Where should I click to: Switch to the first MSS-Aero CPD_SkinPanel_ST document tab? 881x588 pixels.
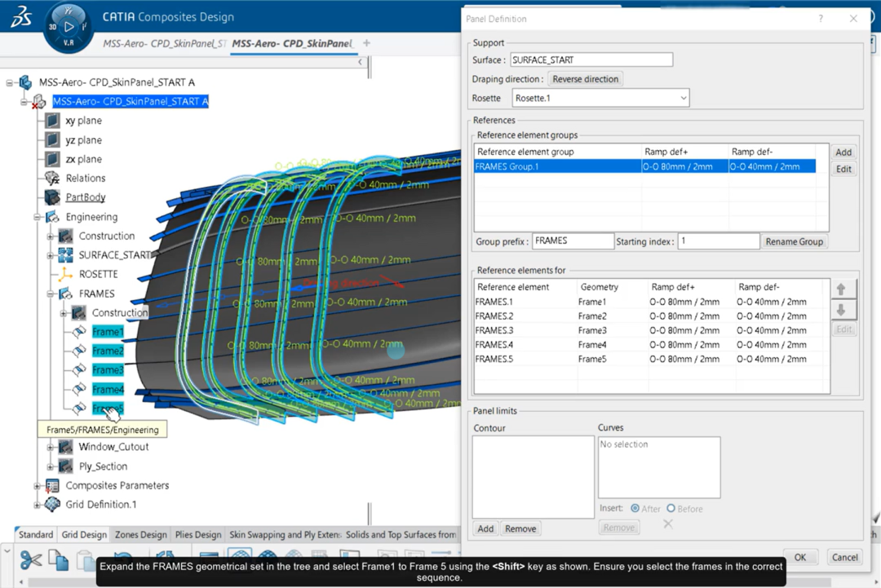164,43
